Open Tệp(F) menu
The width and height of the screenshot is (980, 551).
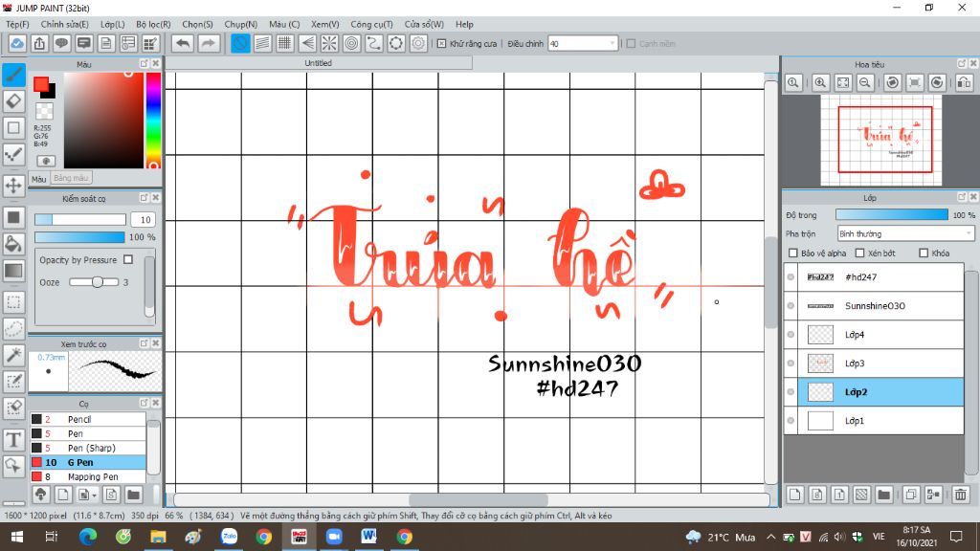pos(17,24)
